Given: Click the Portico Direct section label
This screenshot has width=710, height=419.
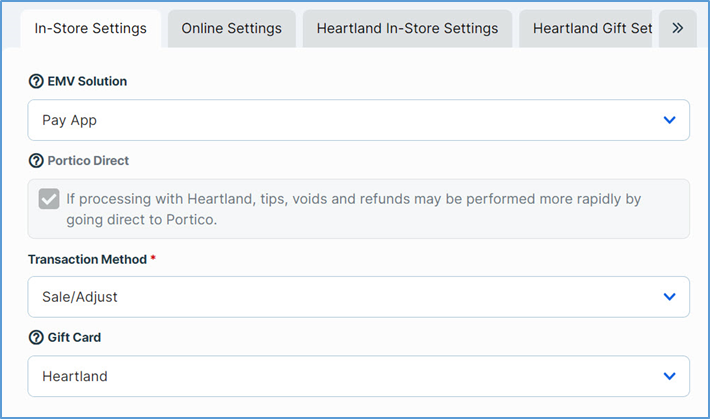Looking at the screenshot, I should tap(88, 160).
